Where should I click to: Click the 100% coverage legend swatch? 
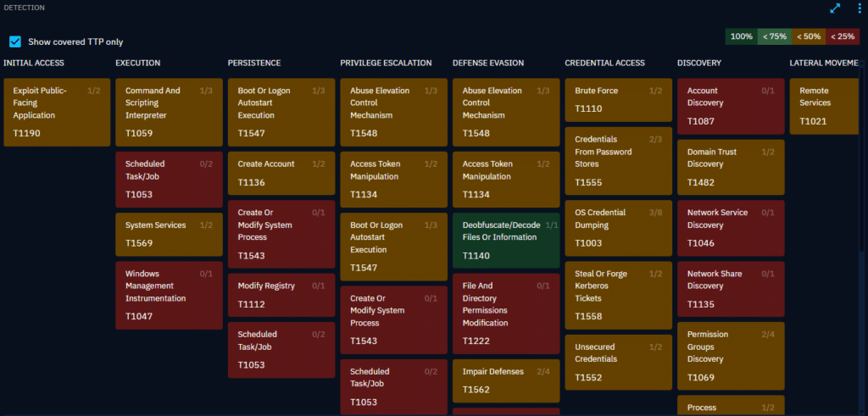(741, 36)
